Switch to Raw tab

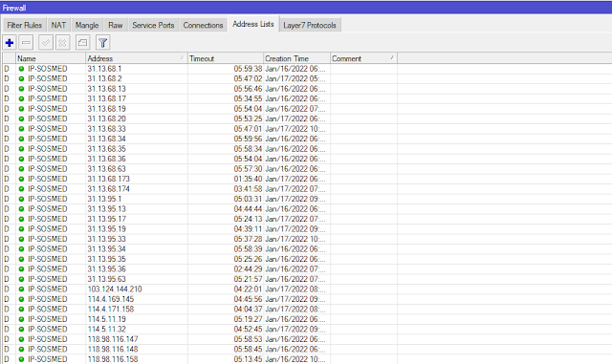pos(115,25)
